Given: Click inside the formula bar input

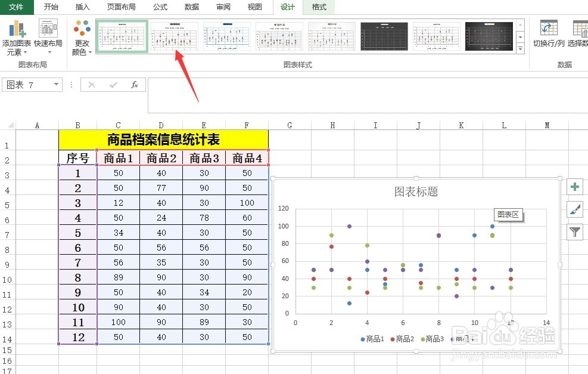Looking at the screenshot, I should [368, 95].
